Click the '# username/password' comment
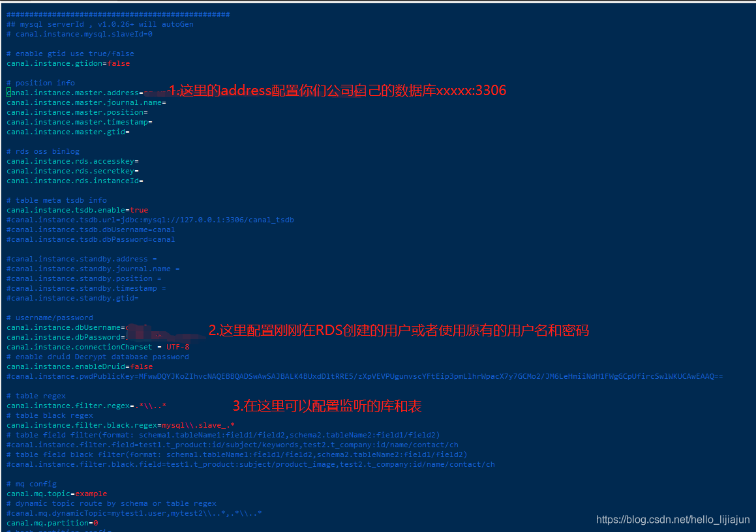Viewport: 756px width, 532px height. (x=50, y=318)
